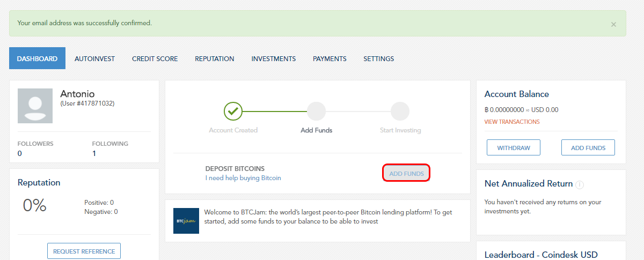
Task: Click the Start Investing step label
Action: click(400, 130)
